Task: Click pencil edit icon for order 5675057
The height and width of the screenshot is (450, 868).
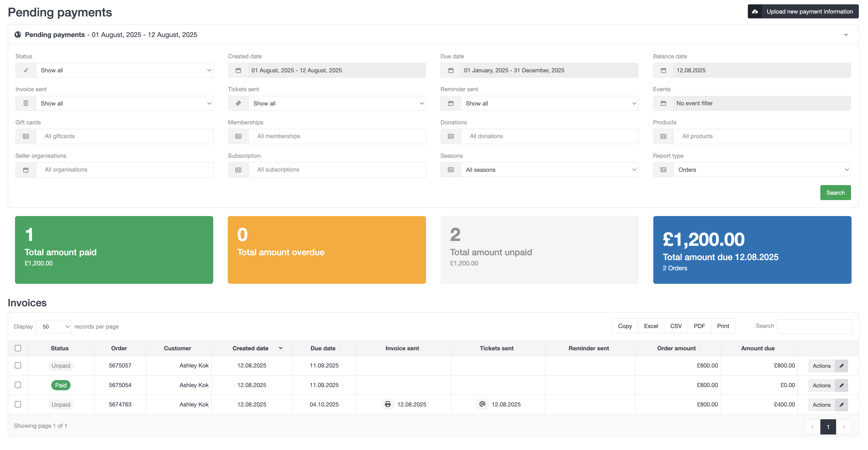Action: 841,366
